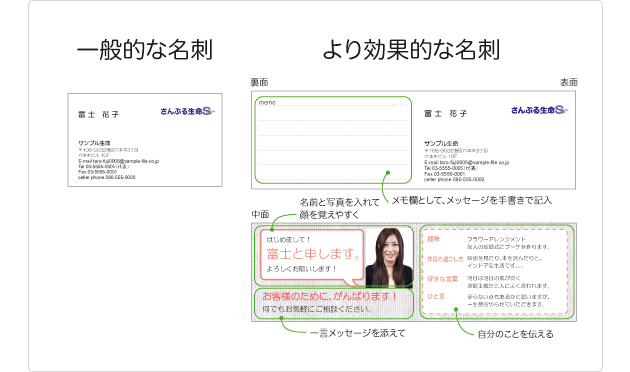Select the 中面 label
The width and height of the screenshot is (630, 372).
point(260,214)
